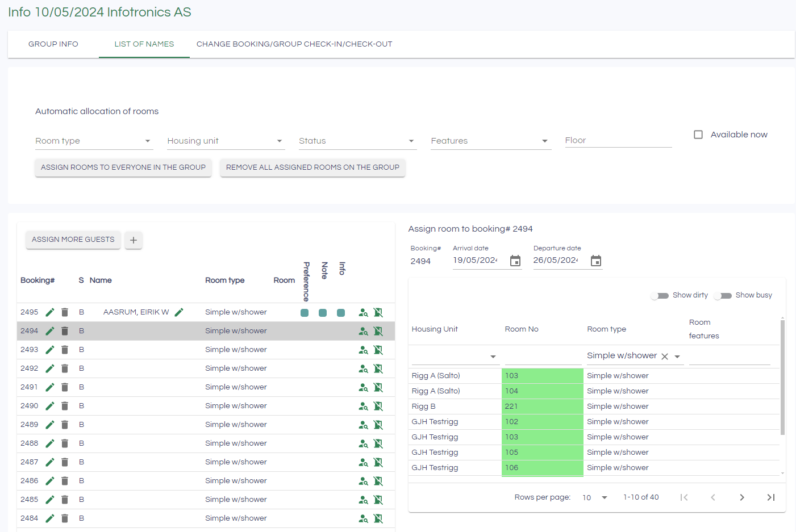Enable the Available now checkbox
The height and width of the screenshot is (532, 796).
tap(698, 135)
